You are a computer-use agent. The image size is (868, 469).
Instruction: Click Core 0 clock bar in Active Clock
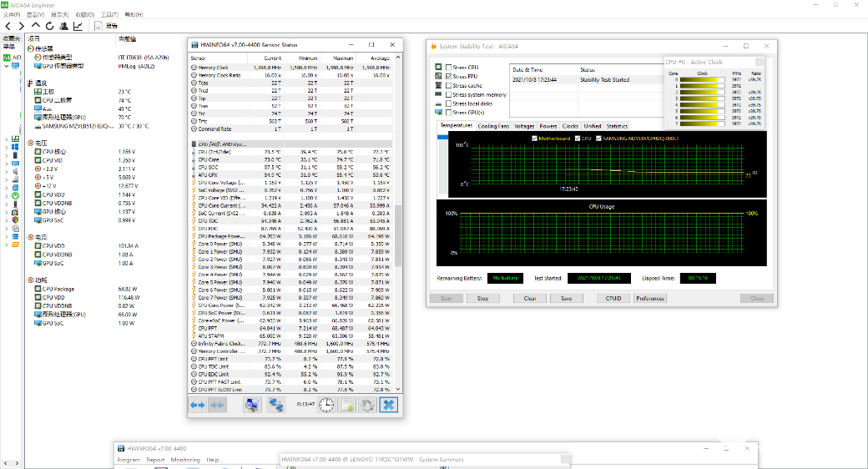(703, 80)
